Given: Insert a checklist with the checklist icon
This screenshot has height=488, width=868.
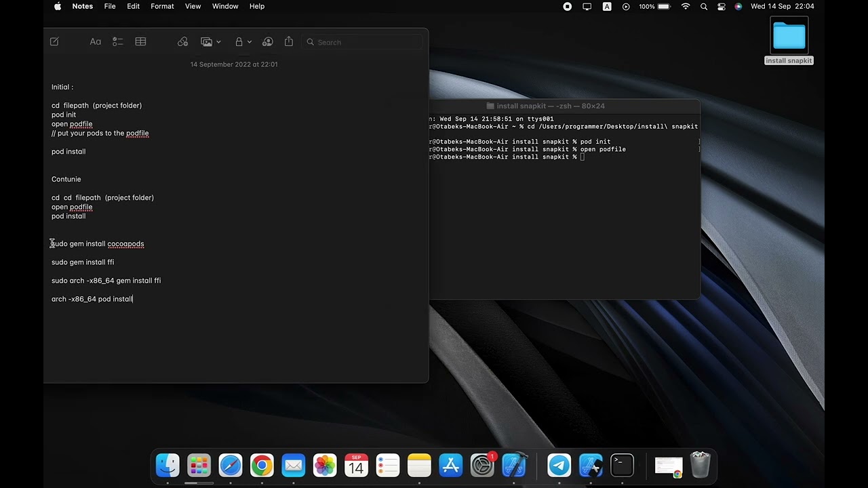Looking at the screenshot, I should (117, 42).
